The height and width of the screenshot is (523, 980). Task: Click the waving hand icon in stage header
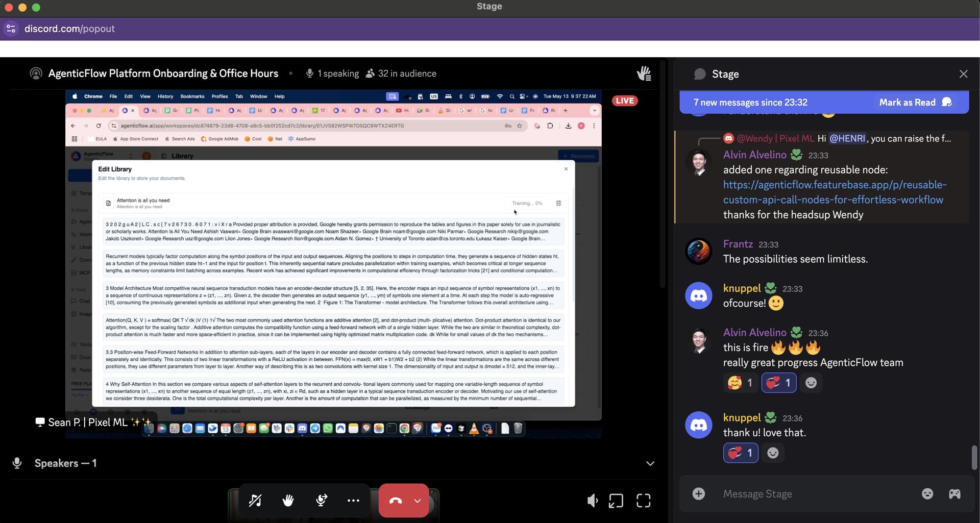pyautogui.click(x=644, y=73)
